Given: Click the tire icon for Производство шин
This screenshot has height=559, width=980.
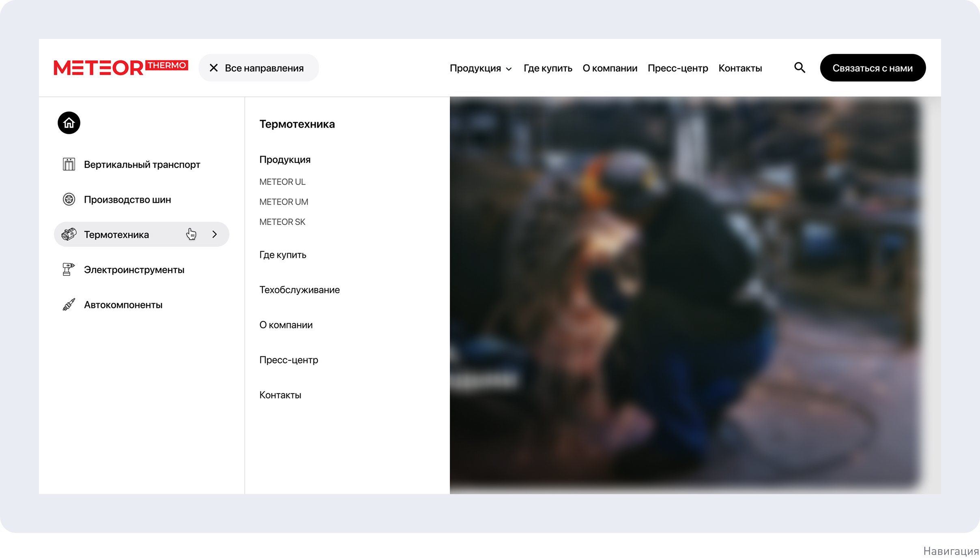Looking at the screenshot, I should point(69,199).
